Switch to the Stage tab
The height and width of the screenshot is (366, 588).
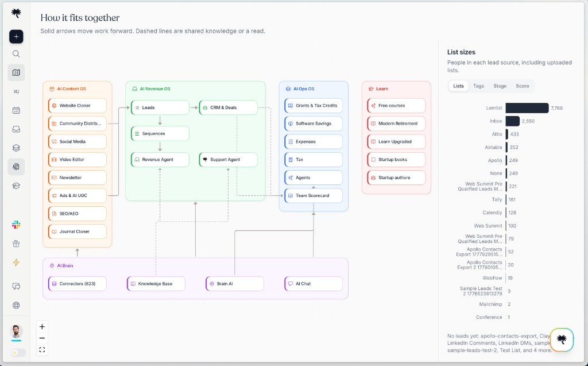click(x=500, y=86)
